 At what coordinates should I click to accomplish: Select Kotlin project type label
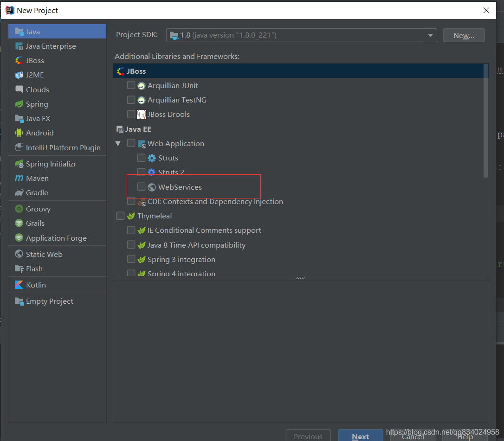click(x=36, y=285)
